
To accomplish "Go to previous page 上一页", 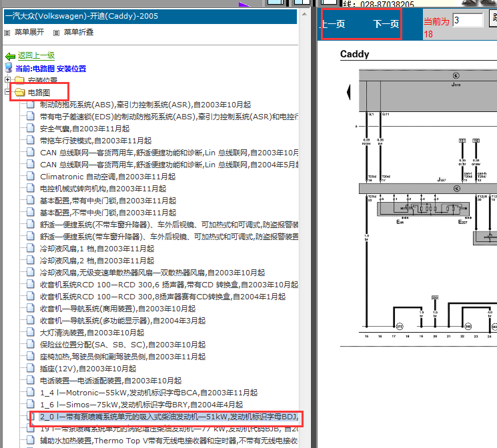I will pyautogui.click(x=333, y=24).
